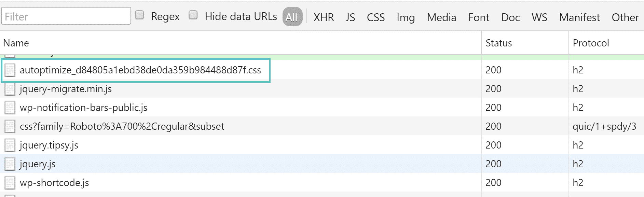Sort by the Protocol column header
The height and width of the screenshot is (197, 644).
coord(591,43)
